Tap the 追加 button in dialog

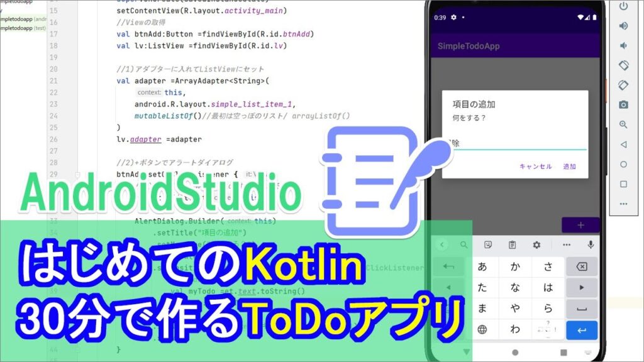pyautogui.click(x=569, y=166)
